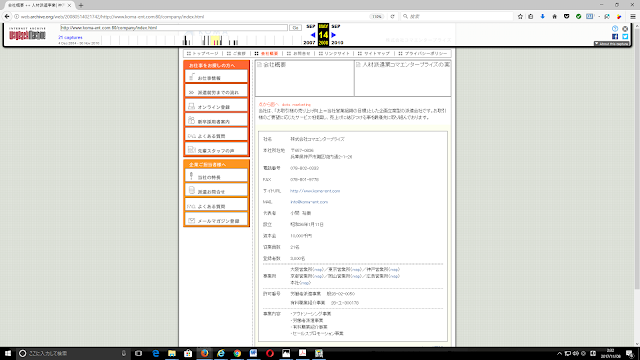This screenshot has width=640, height=360.
Task: Open the お仕事情報 sidebar button
Action: tap(216, 77)
